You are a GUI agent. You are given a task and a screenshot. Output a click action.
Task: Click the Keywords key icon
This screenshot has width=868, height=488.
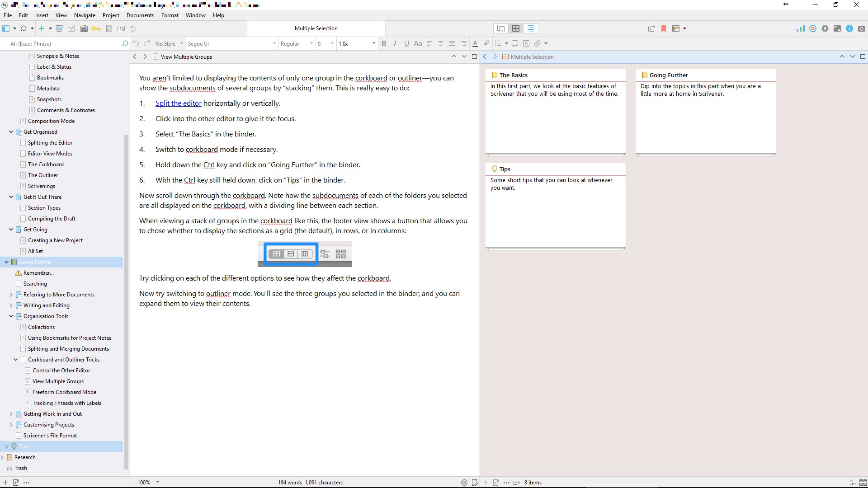(96, 28)
